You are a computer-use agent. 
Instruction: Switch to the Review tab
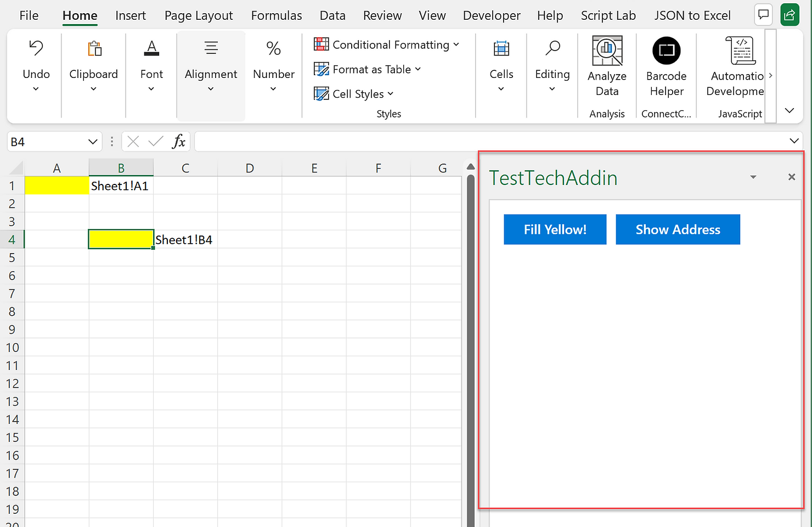tap(382, 15)
